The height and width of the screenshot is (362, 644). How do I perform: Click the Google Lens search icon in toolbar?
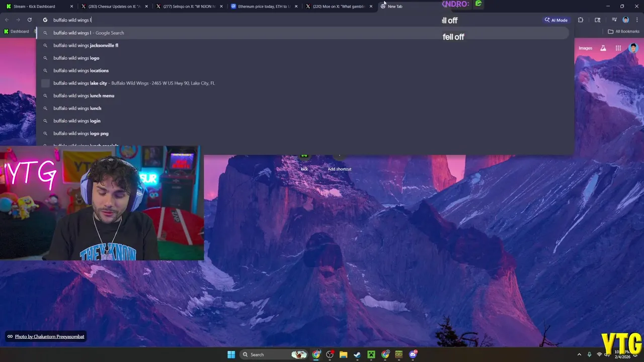597,20
